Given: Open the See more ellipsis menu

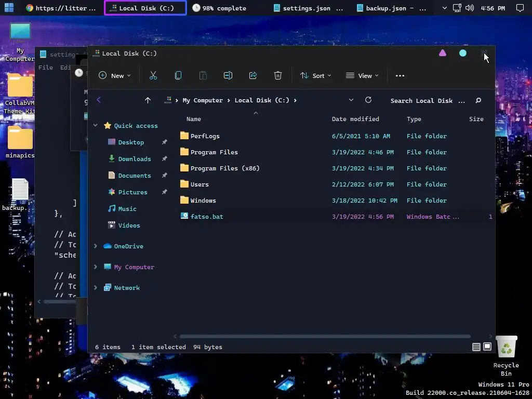Looking at the screenshot, I should point(400,76).
